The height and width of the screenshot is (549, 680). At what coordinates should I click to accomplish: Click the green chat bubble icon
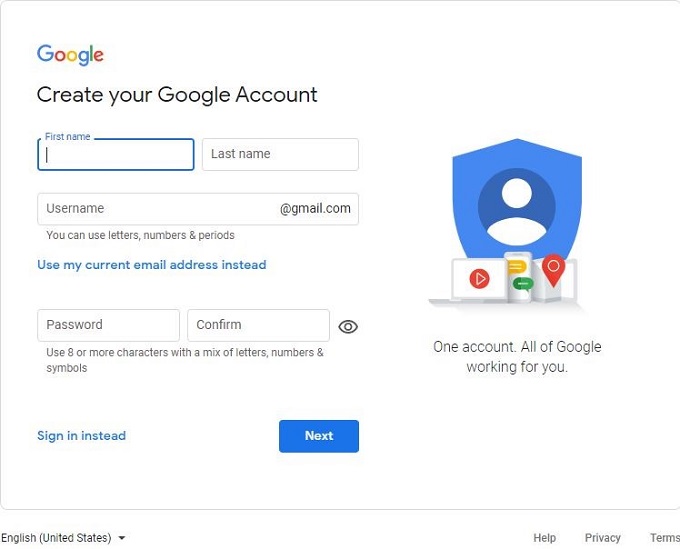tap(523, 284)
